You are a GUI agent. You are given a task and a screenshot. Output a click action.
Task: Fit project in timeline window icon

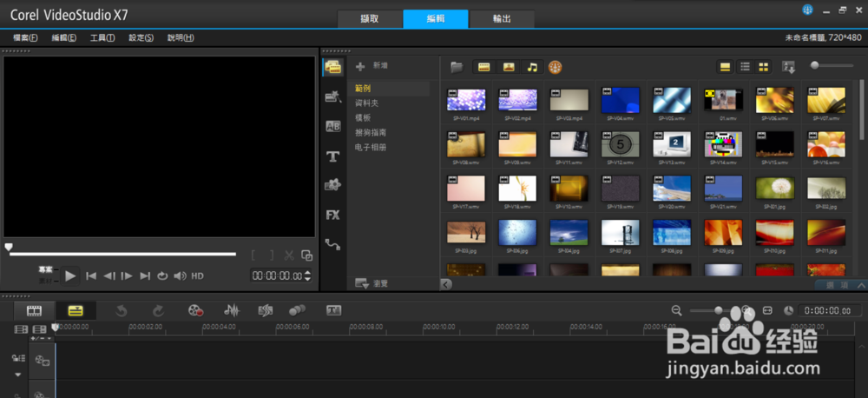pyautogui.click(x=767, y=310)
